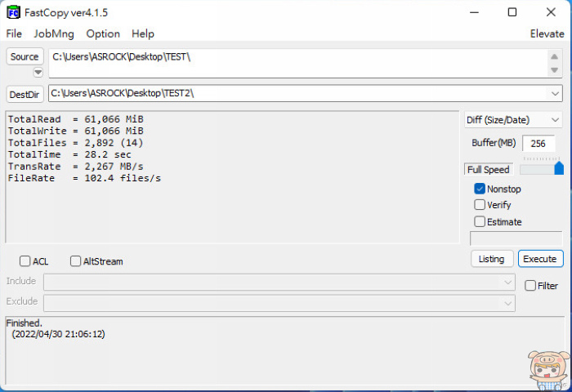Open the Diff (Size/Date) mode dropdown
The width and height of the screenshot is (572, 392).
click(x=513, y=120)
